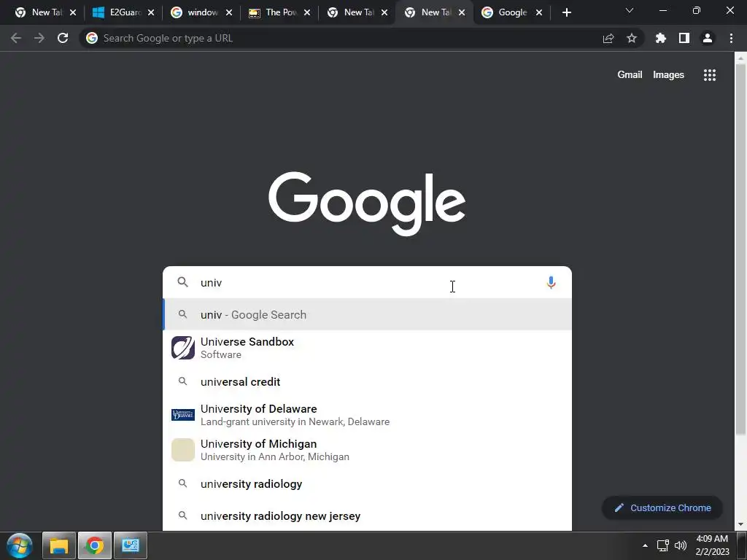Click the Google logo
Image resolution: width=747 pixels, height=560 pixels.
tap(367, 204)
